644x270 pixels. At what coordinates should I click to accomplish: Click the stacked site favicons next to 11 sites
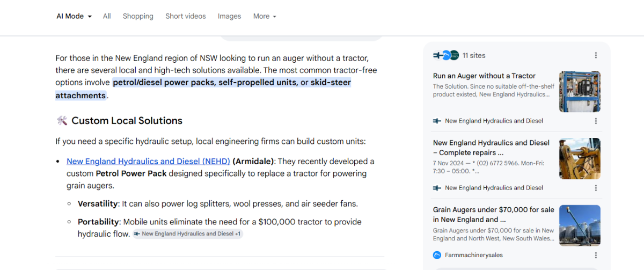[445, 55]
